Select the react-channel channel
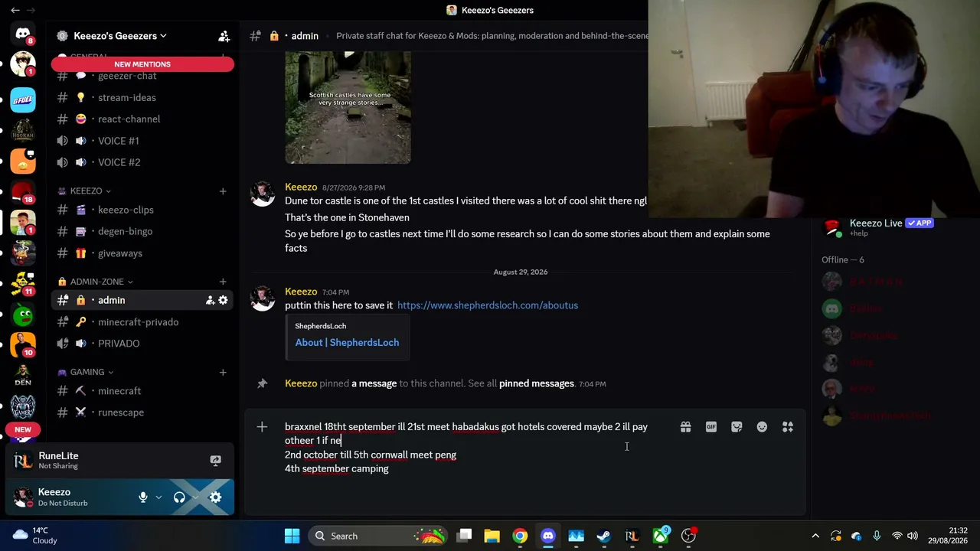 tap(142, 119)
